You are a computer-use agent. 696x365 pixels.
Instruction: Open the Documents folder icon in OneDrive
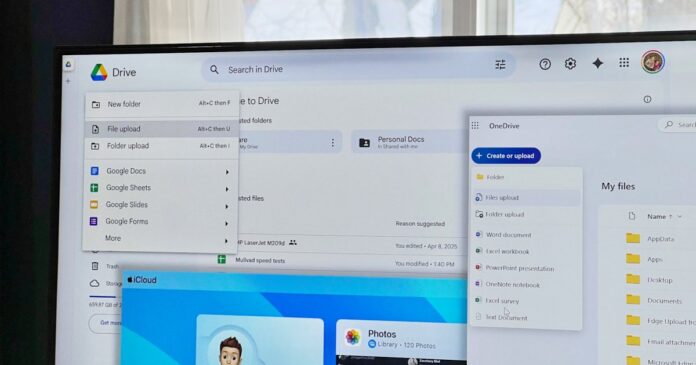point(633,300)
